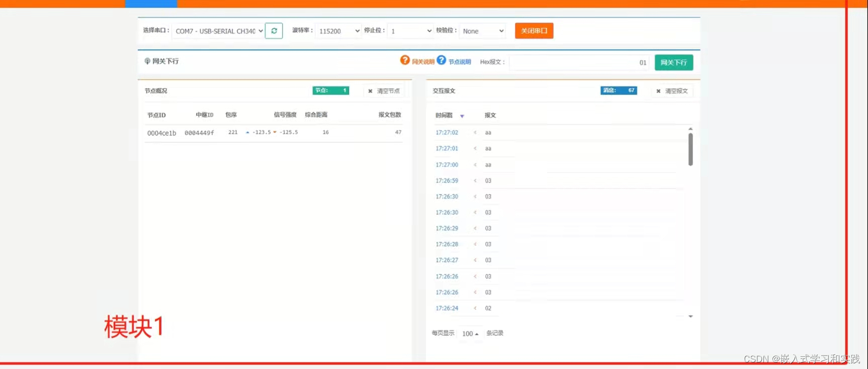Open the records-per-page 100 selector
Image resolution: width=868 pixels, height=369 pixels.
point(470,334)
